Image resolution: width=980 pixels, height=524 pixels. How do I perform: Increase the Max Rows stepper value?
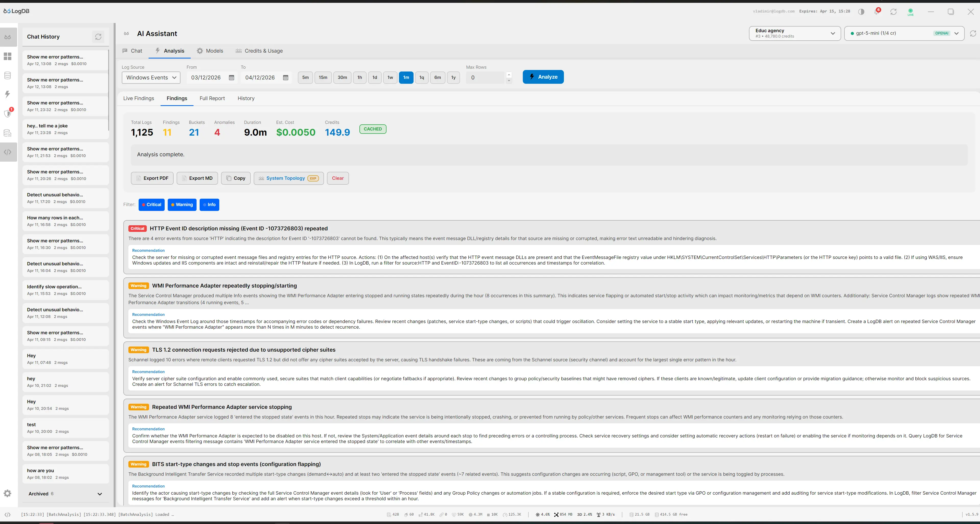509,75
